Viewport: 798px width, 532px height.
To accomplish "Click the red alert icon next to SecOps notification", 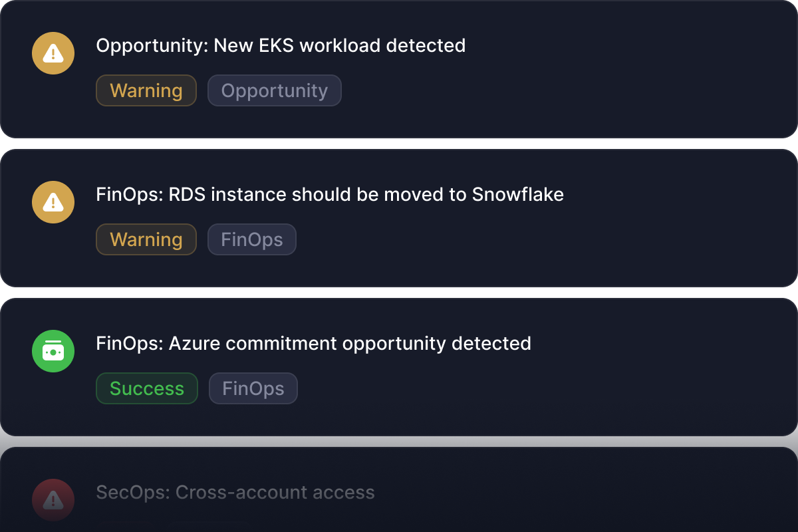I will [x=53, y=499].
